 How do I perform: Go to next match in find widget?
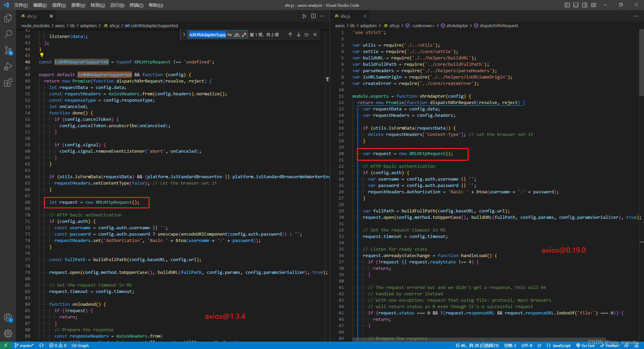[299, 35]
